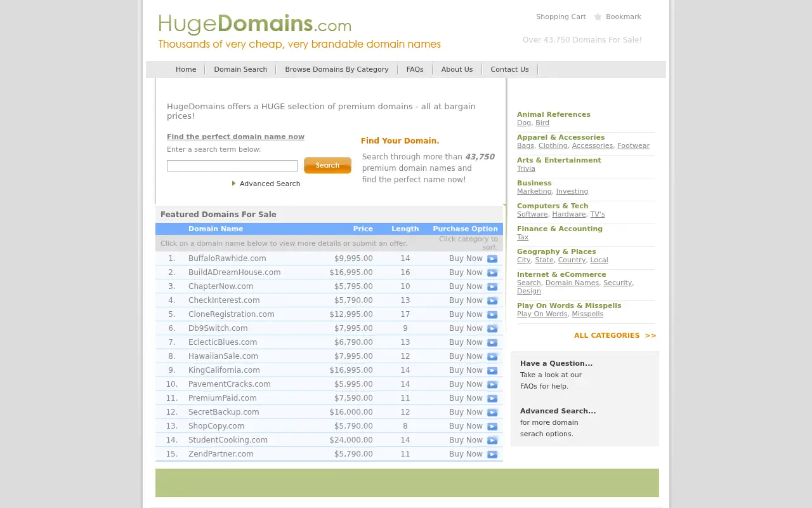Click the Buy Now arrow icon for KingCalifornia.com

click(492, 370)
